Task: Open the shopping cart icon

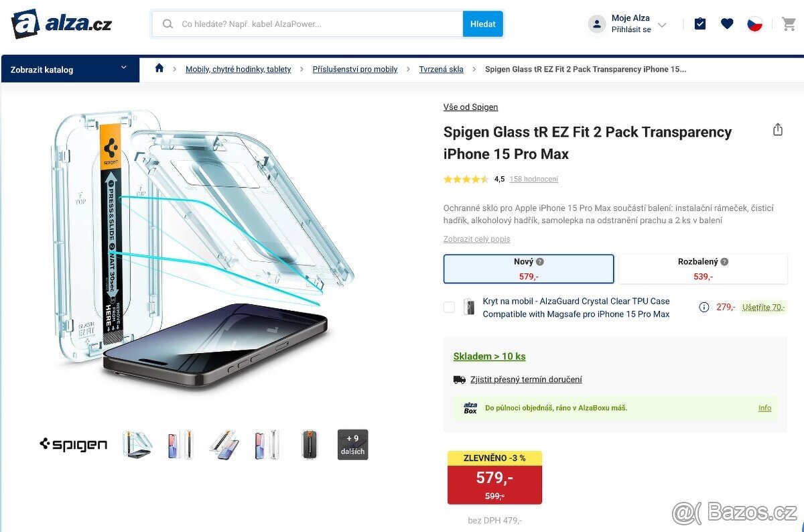Action: click(789, 24)
